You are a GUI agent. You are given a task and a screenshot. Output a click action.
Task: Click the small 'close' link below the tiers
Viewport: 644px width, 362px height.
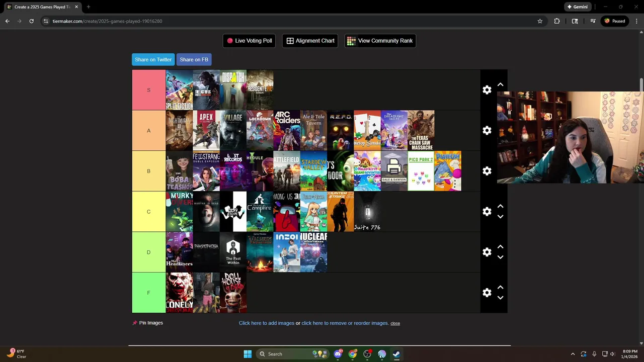(395, 323)
